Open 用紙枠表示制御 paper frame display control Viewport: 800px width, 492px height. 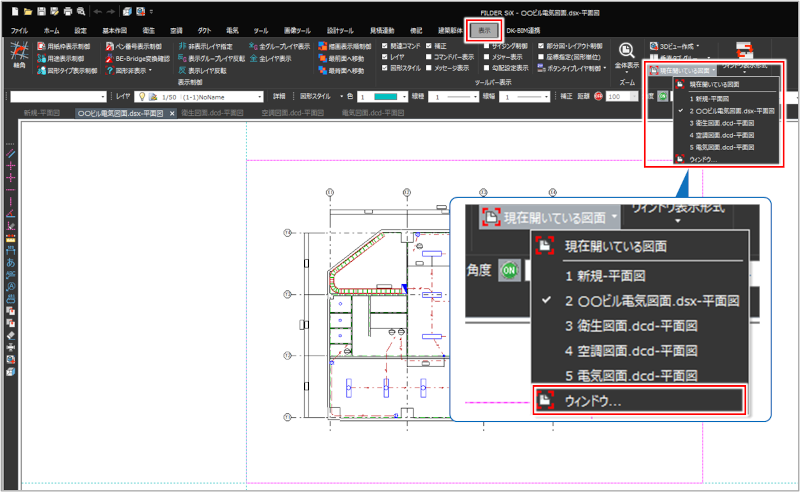pyautogui.click(x=64, y=46)
